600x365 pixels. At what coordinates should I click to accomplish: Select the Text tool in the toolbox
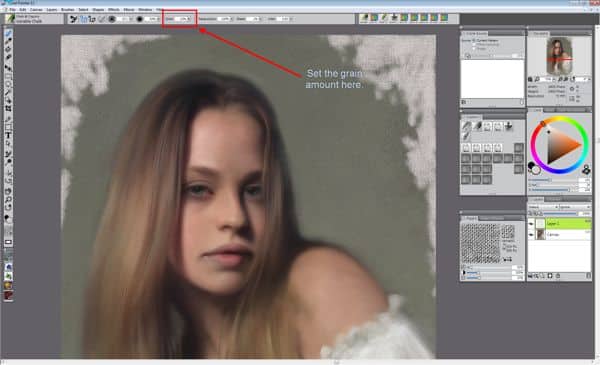click(8, 135)
